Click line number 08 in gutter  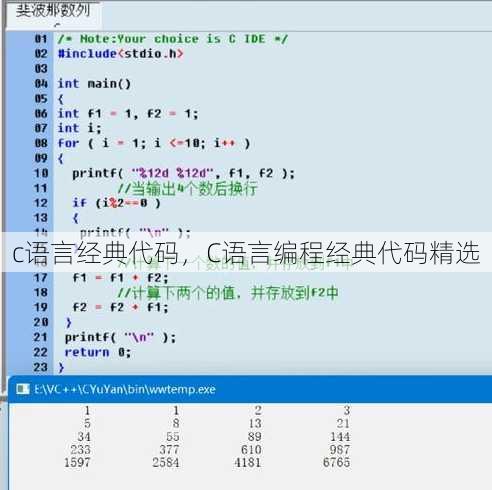[41, 143]
